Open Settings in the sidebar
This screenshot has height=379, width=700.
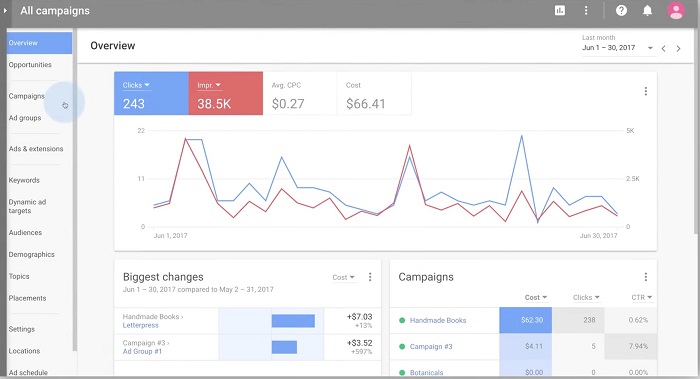click(21, 329)
